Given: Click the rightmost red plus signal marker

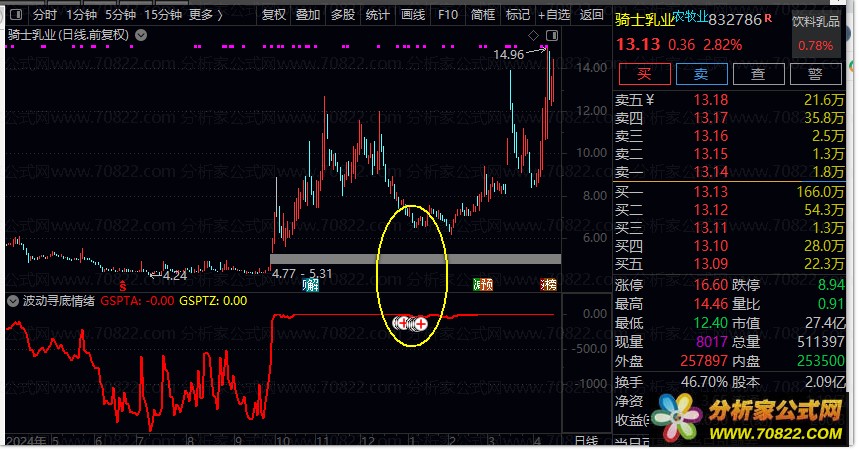Looking at the screenshot, I should pos(420,324).
